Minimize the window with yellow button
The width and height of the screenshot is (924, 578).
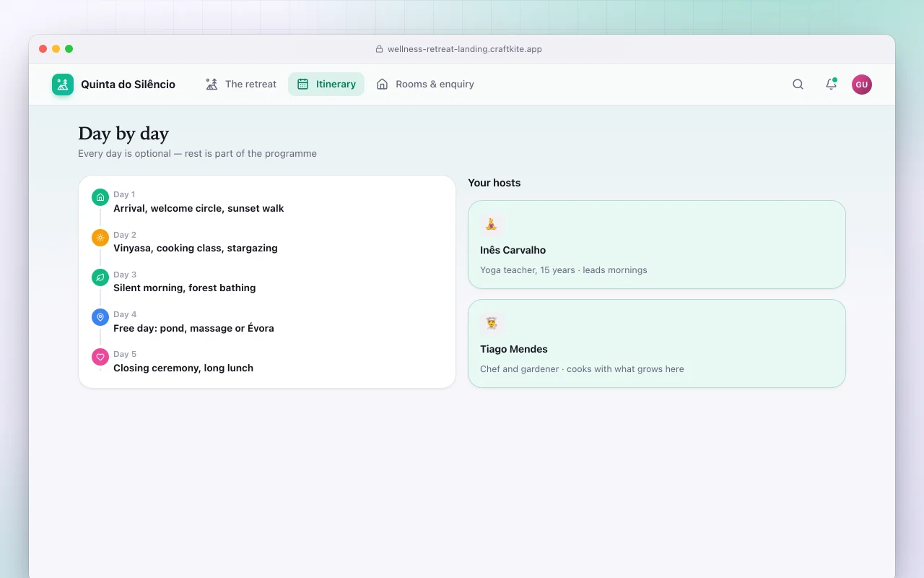[56, 49]
